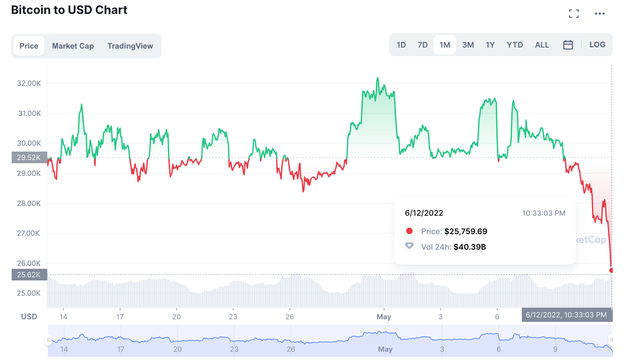The height and width of the screenshot is (364, 629).
Task: Click the $25,759.69 price in tooltip
Action: 465,231
